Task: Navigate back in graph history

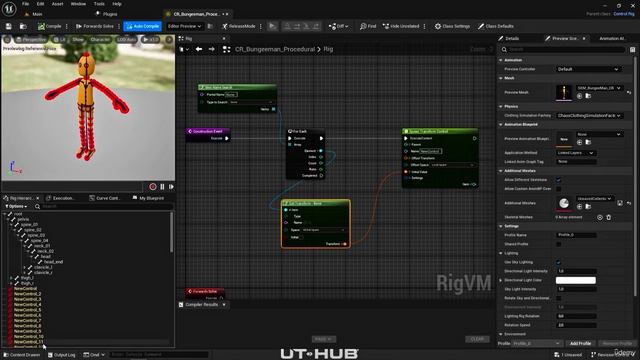Action: tap(199, 49)
